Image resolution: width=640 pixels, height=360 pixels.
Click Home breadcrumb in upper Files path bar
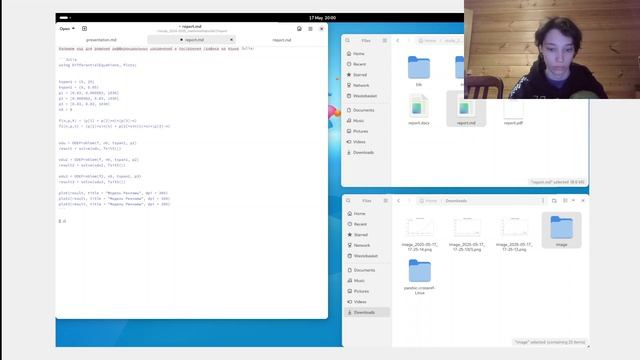(x=428, y=40)
